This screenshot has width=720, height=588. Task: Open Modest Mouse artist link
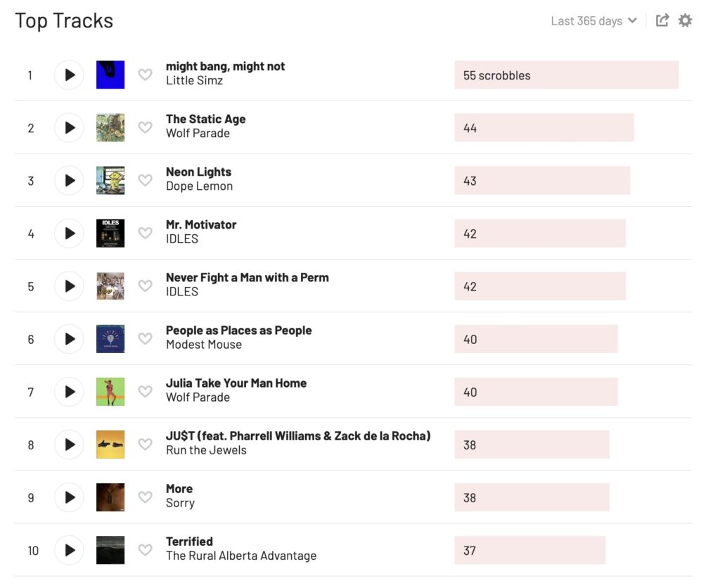204,345
